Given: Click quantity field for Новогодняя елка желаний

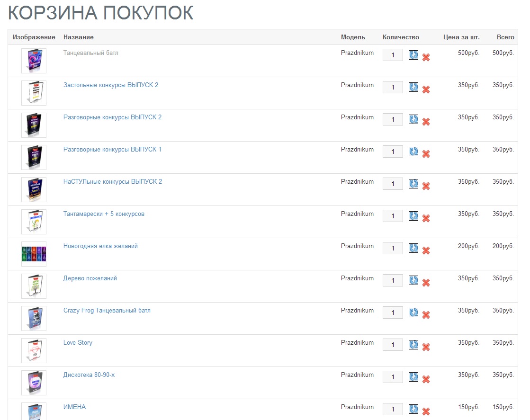Looking at the screenshot, I should 393,248.
